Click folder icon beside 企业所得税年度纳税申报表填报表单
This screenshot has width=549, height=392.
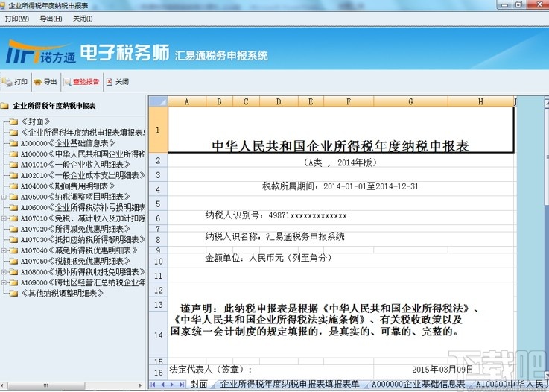[x=13, y=133]
